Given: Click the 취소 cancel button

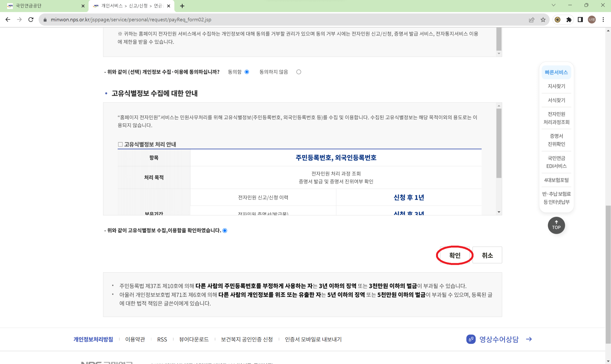Looking at the screenshot, I should click(487, 255).
